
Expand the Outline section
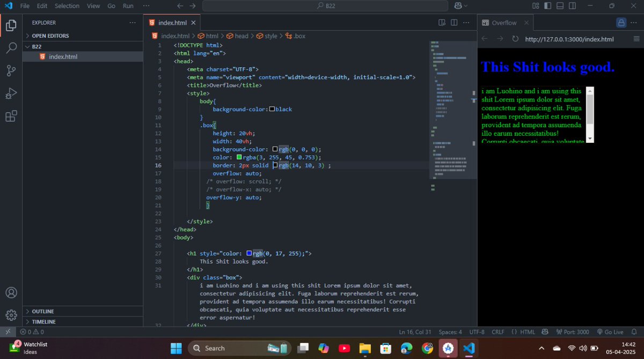(83, 311)
